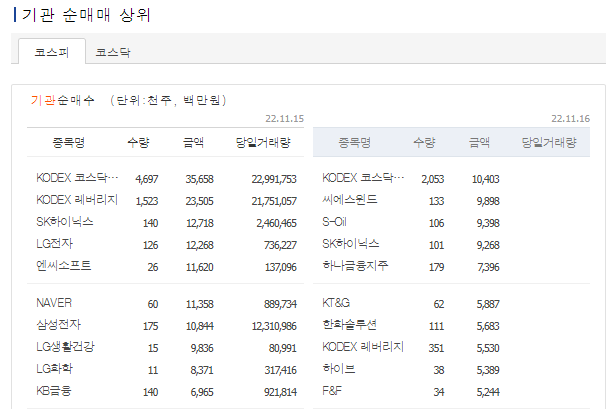Select volume value 80,991
The height and width of the screenshot is (409, 612).
click(283, 348)
